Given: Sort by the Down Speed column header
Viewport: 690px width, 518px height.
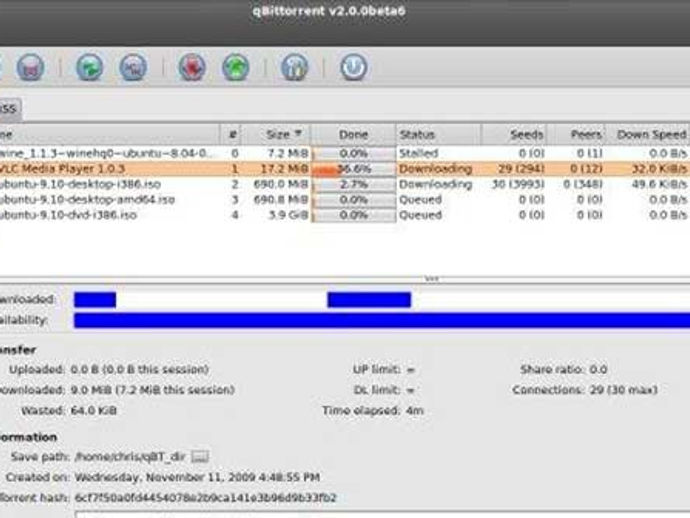Looking at the screenshot, I should pos(648,134).
